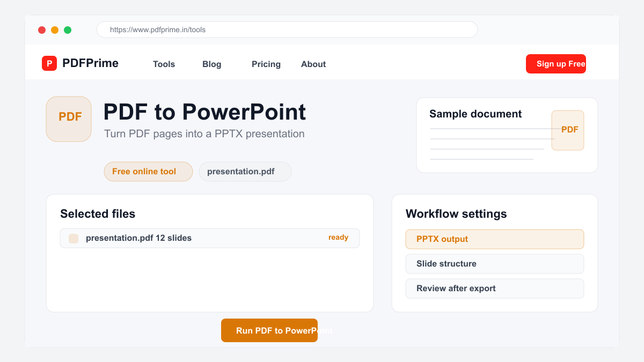Tick the checkbox beside presentation.pdf 12 slides
This screenshot has height=362, width=644.
74,238
